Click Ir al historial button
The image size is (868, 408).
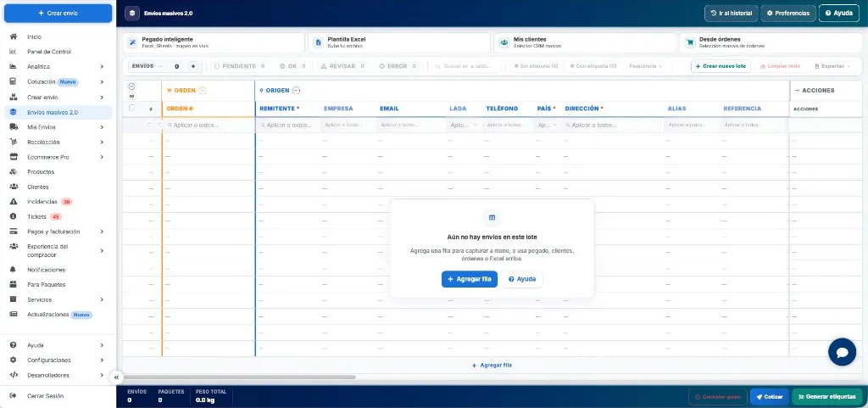coord(731,13)
